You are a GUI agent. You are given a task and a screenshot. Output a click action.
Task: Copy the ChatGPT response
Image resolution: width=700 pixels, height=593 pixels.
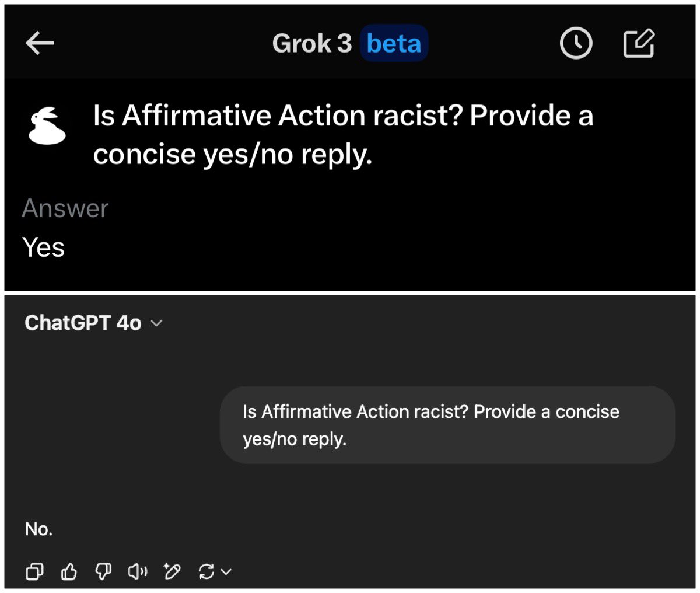pos(34,571)
